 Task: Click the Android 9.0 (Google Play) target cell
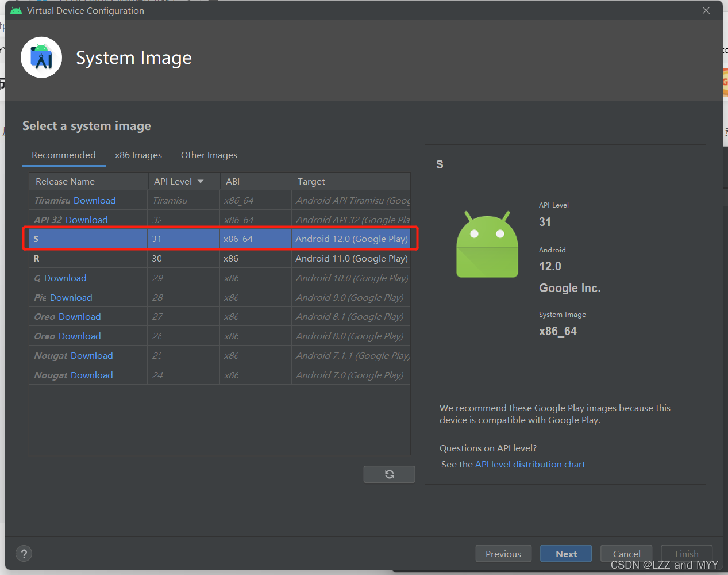[351, 297]
